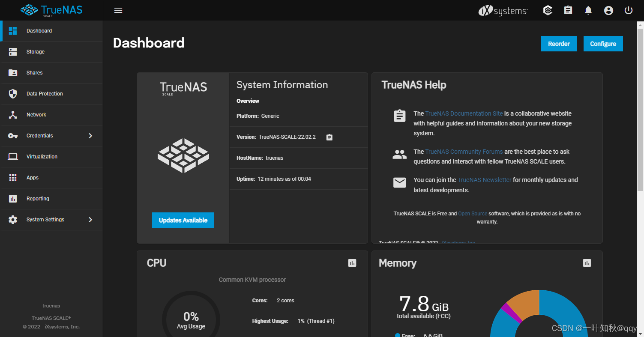This screenshot has height=337, width=644.
Task: Open CPU reports via chart icon
Action: click(352, 263)
